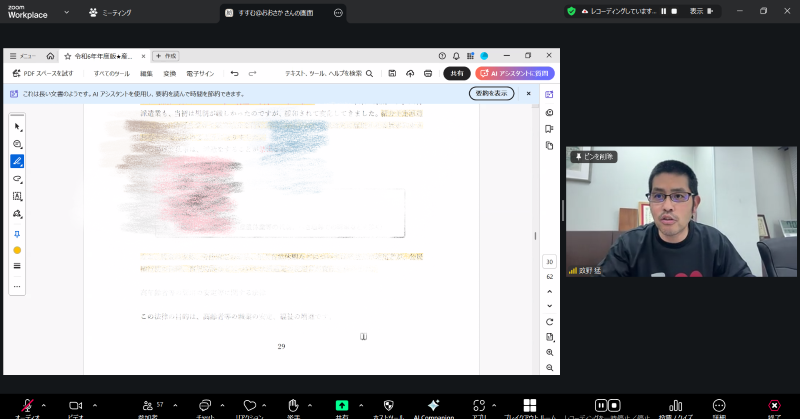The height and width of the screenshot is (419, 800).
Task: Click the freehand draw lasso tool
Action: [x=17, y=178]
